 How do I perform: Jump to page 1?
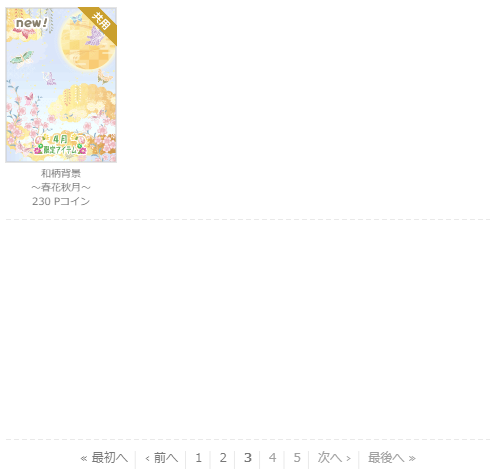tap(198, 458)
